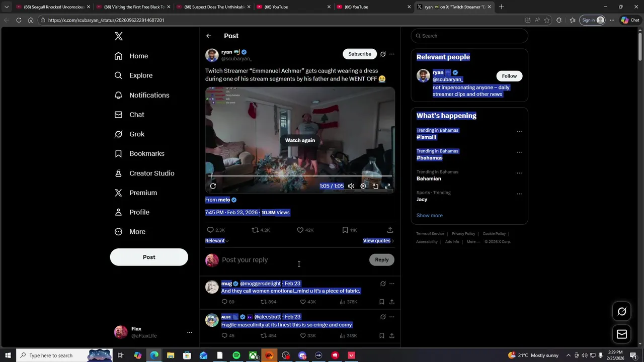Open Jacy trend options dots

pos(519,194)
